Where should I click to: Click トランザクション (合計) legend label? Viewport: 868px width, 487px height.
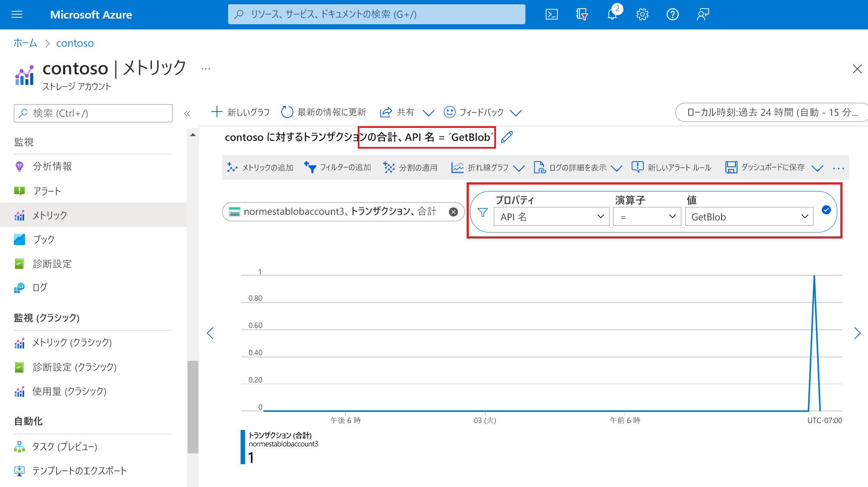[280, 435]
